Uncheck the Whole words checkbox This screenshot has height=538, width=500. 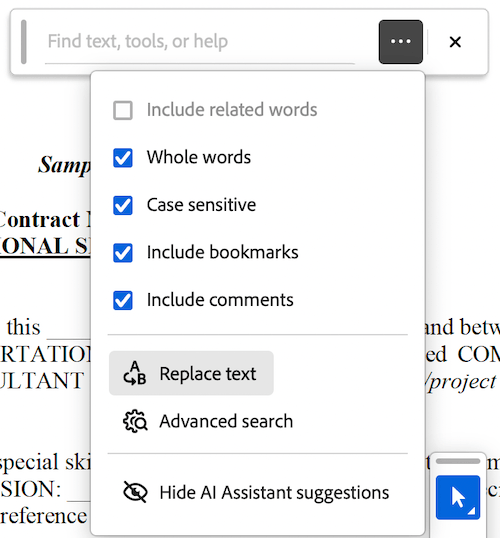coord(123,158)
